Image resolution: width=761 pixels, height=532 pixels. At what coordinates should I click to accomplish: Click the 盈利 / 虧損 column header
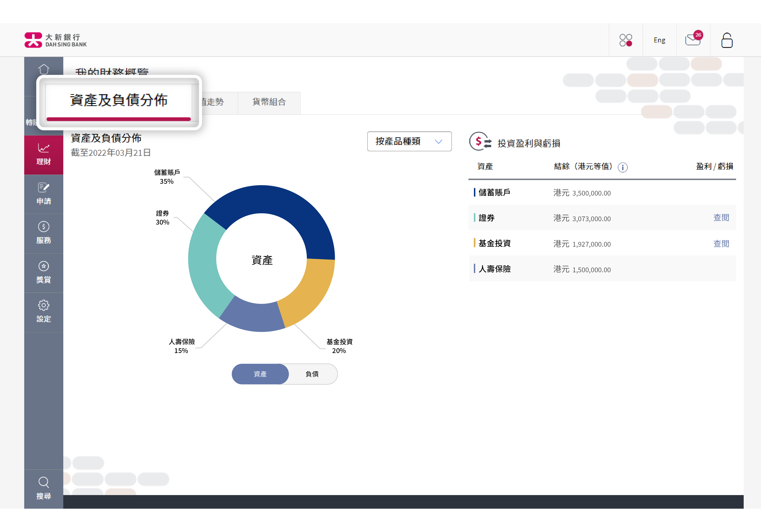(x=714, y=167)
